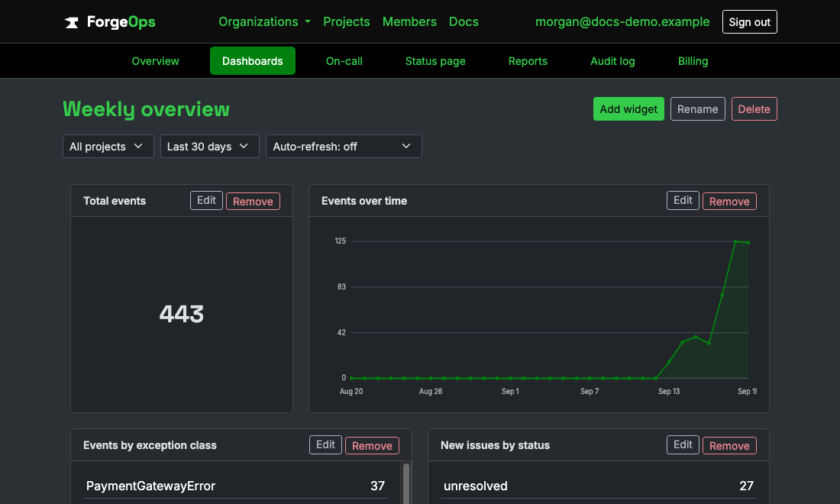The height and width of the screenshot is (504, 840).
Task: Go to Projects in the top navigation
Action: (346, 22)
